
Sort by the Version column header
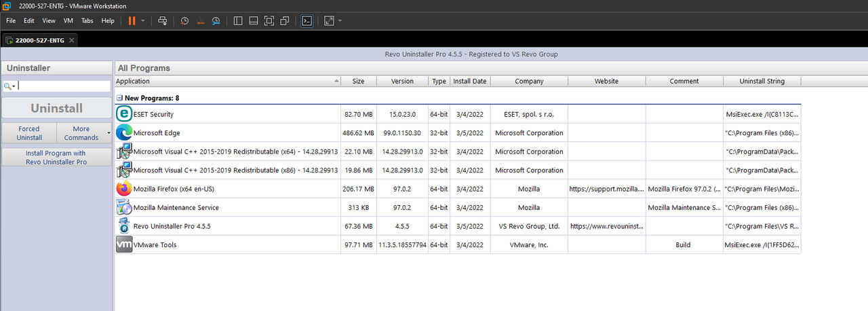pyautogui.click(x=402, y=81)
